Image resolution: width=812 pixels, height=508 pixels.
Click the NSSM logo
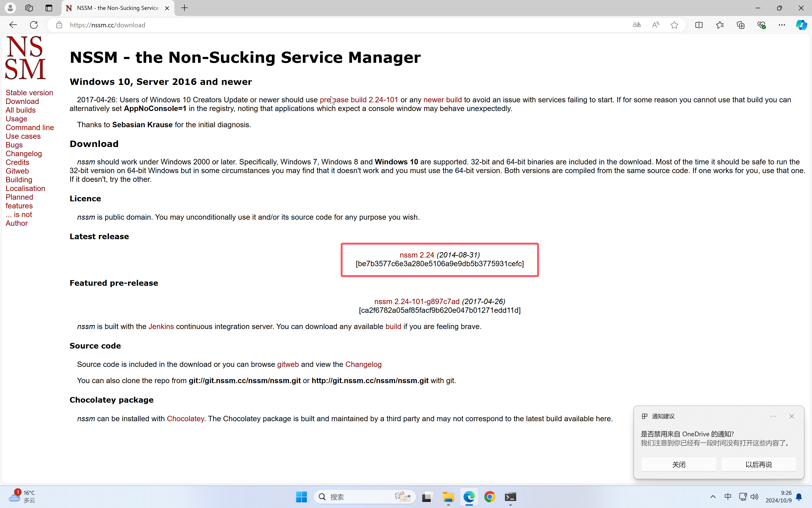tap(25, 57)
